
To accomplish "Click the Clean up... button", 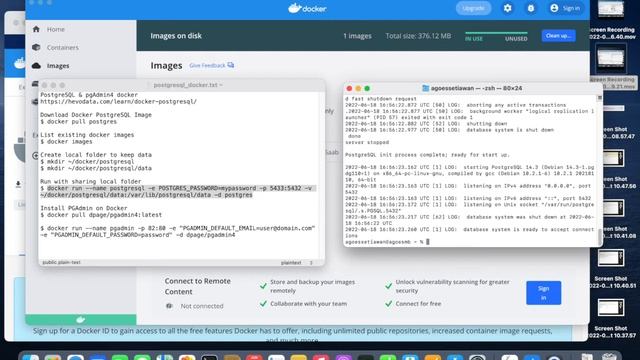I will point(558,36).
